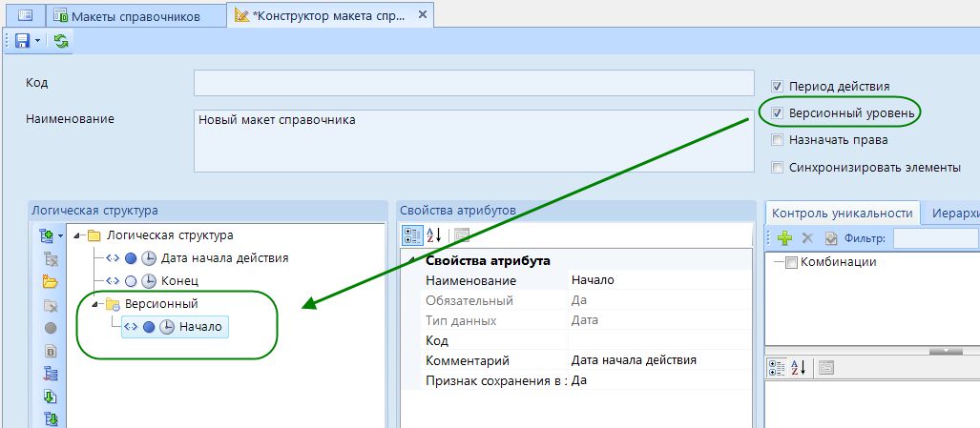Click the Categorized view icon in Свойства атрибутов
Viewport: 980px width, 428px height.
click(412, 235)
